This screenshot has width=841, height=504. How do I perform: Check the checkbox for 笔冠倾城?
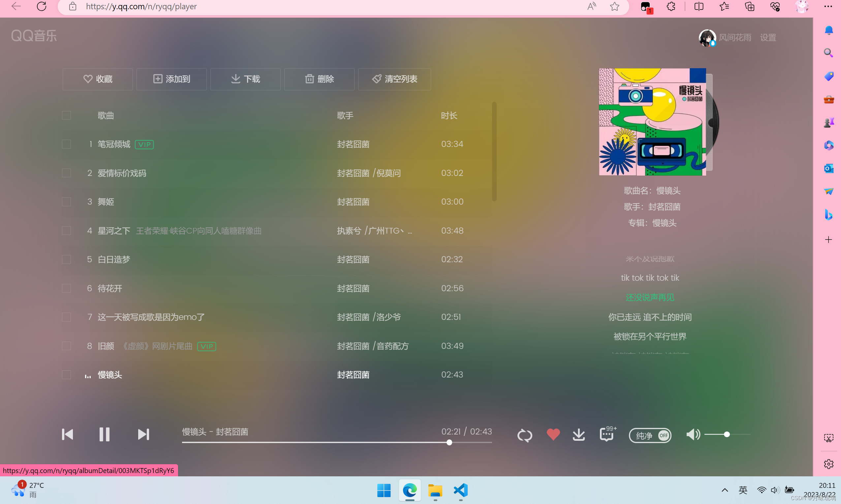coord(66,144)
